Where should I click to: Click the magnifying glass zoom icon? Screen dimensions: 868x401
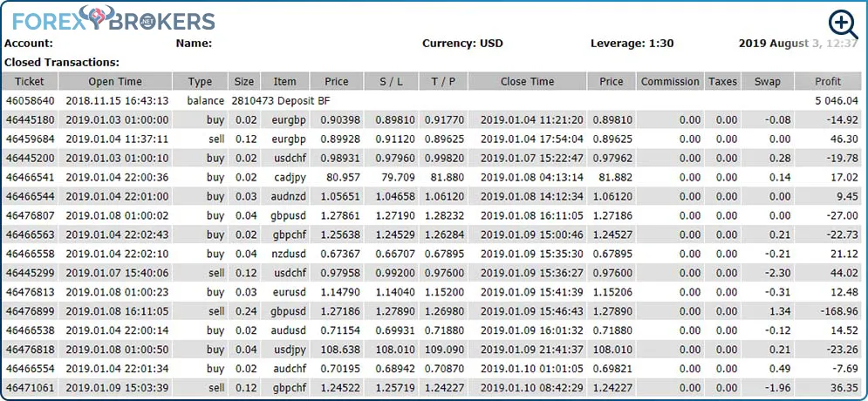click(x=843, y=25)
